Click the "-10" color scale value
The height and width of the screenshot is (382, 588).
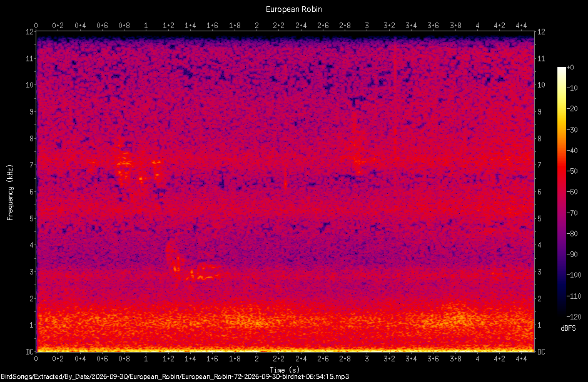572,88
